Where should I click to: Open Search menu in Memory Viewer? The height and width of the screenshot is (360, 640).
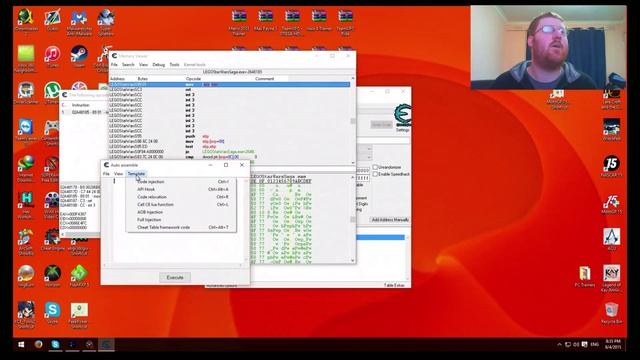pos(128,65)
